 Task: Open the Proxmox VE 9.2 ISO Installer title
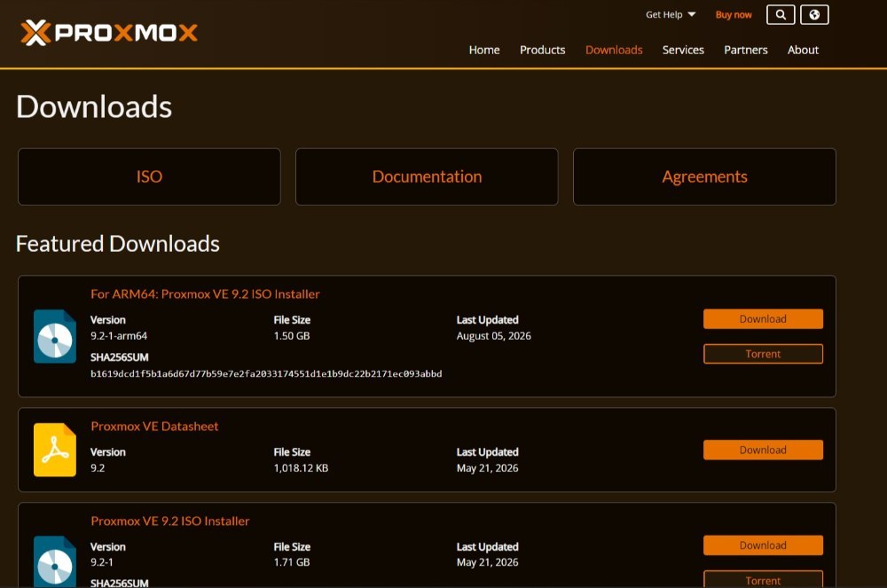click(x=169, y=521)
